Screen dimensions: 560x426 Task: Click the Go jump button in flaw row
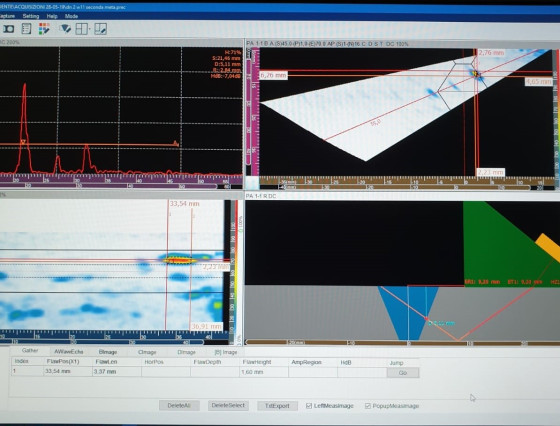tap(402, 372)
